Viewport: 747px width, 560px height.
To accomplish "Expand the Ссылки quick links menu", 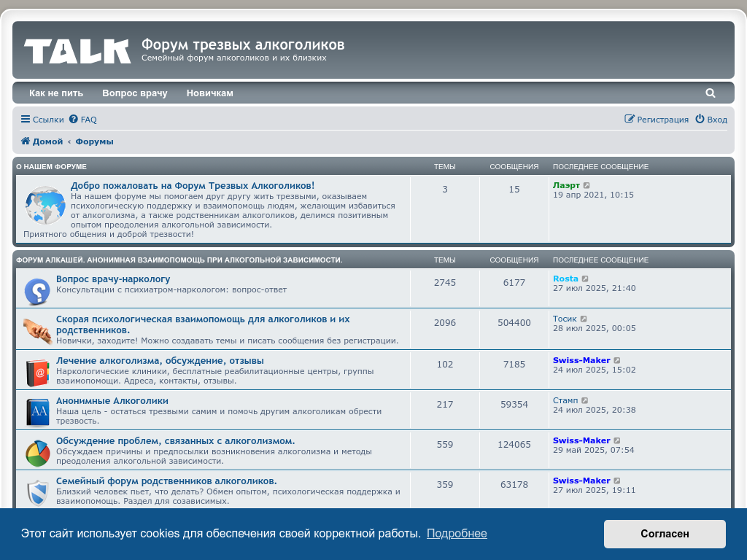I will pyautogui.click(x=42, y=120).
